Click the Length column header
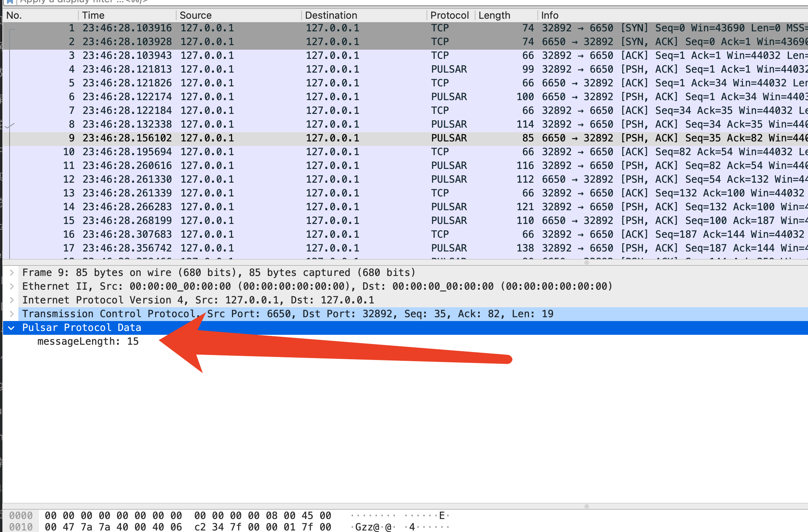The image size is (808, 532). click(x=494, y=15)
